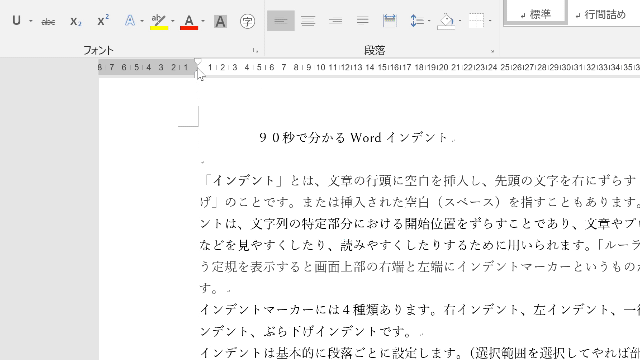Screen dimensions: 640x360
Task: Open Font dialog launcher
Action: coord(255,51)
